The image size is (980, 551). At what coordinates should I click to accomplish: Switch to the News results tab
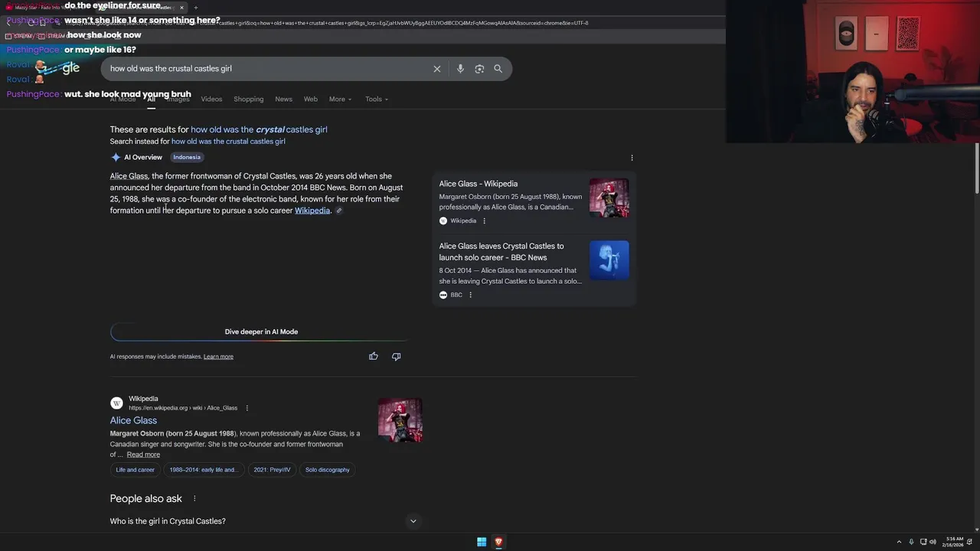coord(283,99)
